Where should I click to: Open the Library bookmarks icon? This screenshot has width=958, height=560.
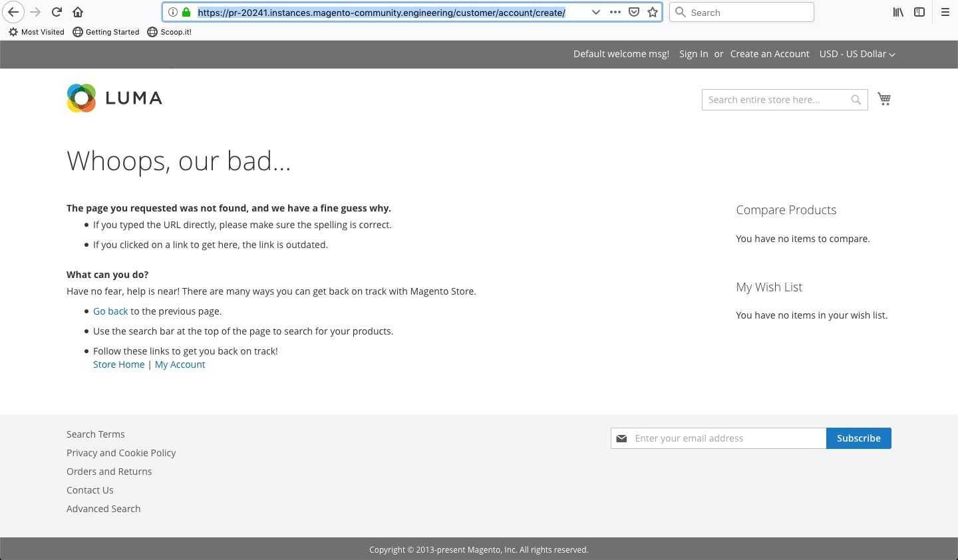point(898,12)
